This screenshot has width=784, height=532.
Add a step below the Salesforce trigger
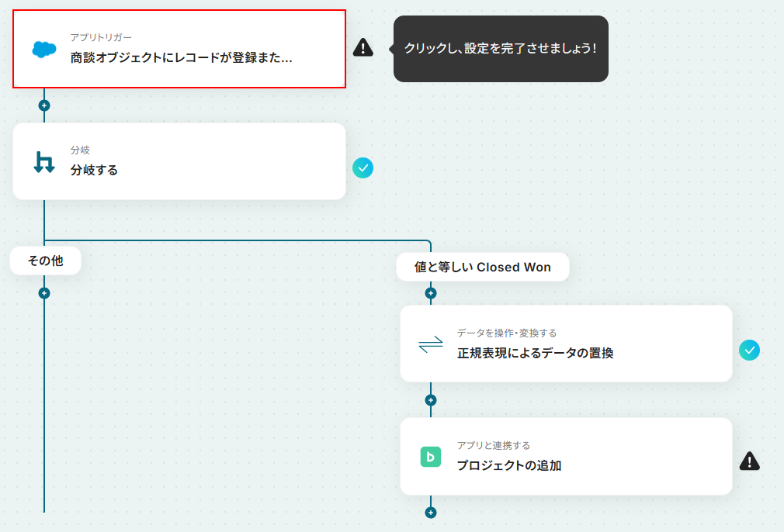click(x=44, y=105)
